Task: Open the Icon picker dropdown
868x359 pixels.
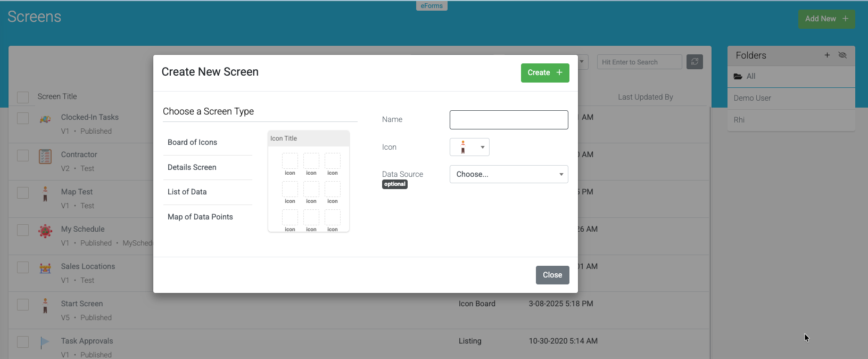Action: point(469,147)
